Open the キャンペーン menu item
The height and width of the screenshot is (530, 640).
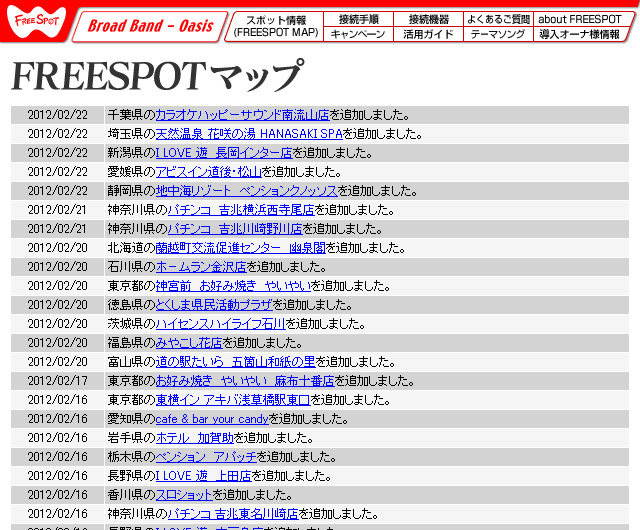point(358,34)
